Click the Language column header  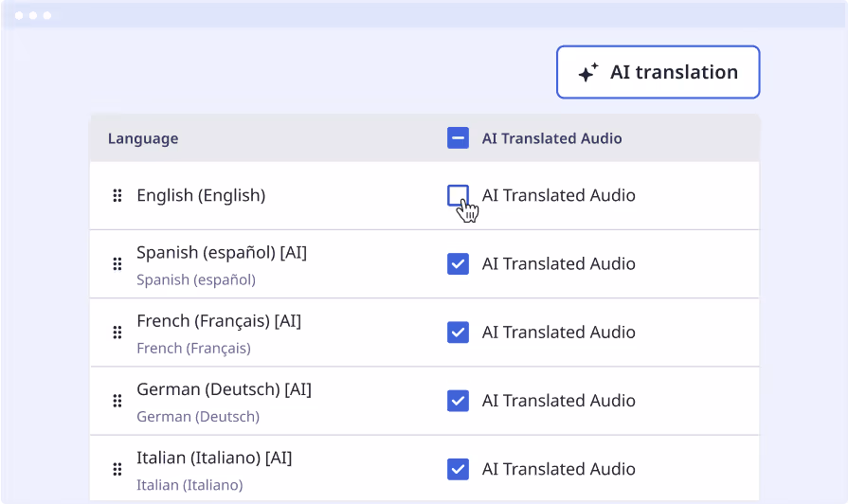(x=143, y=138)
